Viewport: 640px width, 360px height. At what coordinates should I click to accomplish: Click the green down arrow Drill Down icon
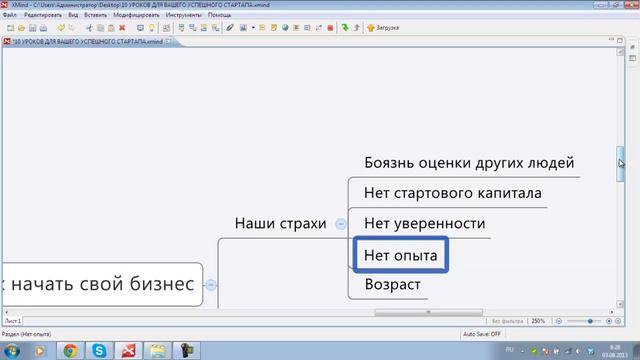click(345, 28)
